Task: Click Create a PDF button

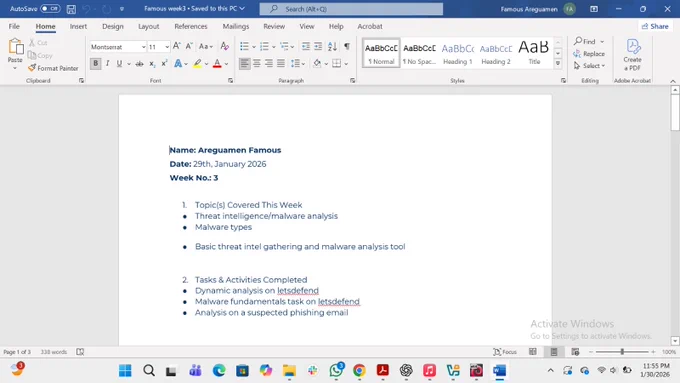Action: (x=632, y=55)
